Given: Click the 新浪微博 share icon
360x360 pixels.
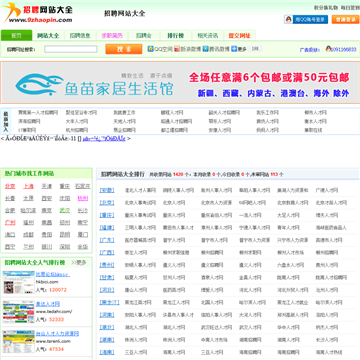Looking at the screenshot, I should (177, 49).
